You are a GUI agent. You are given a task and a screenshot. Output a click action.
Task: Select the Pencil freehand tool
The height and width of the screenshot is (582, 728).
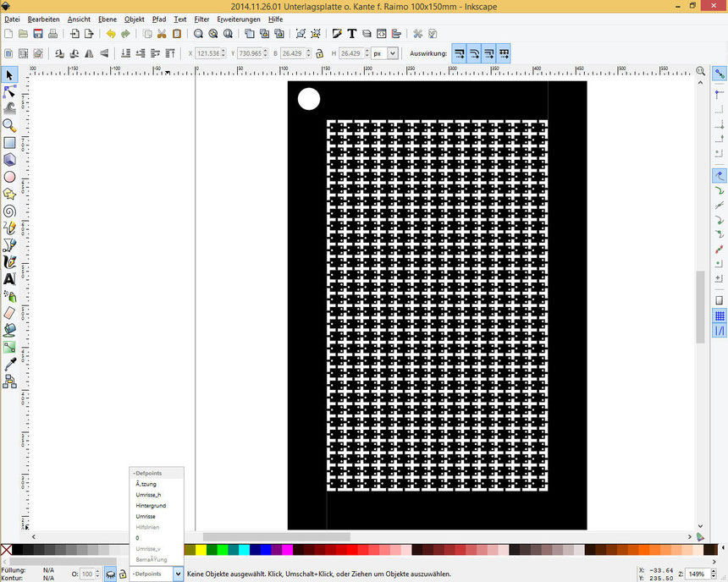click(x=9, y=228)
